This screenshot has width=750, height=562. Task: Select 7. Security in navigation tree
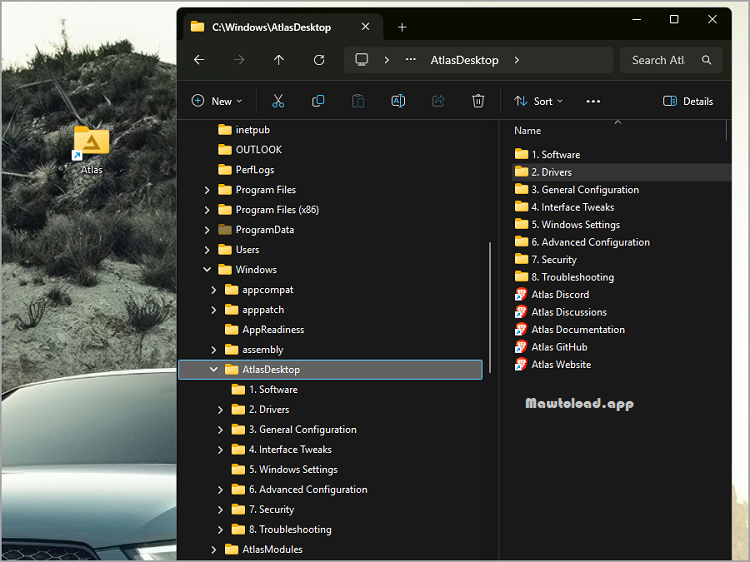pos(263,509)
